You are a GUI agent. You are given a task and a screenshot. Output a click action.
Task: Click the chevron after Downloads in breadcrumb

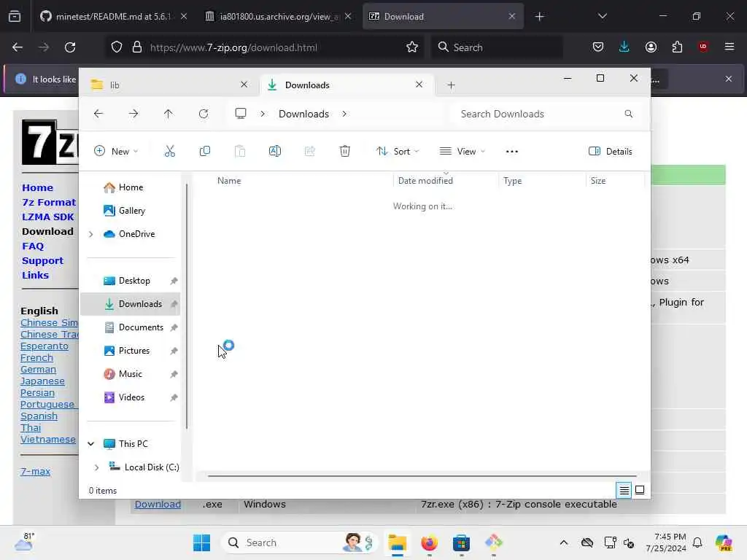coord(344,114)
